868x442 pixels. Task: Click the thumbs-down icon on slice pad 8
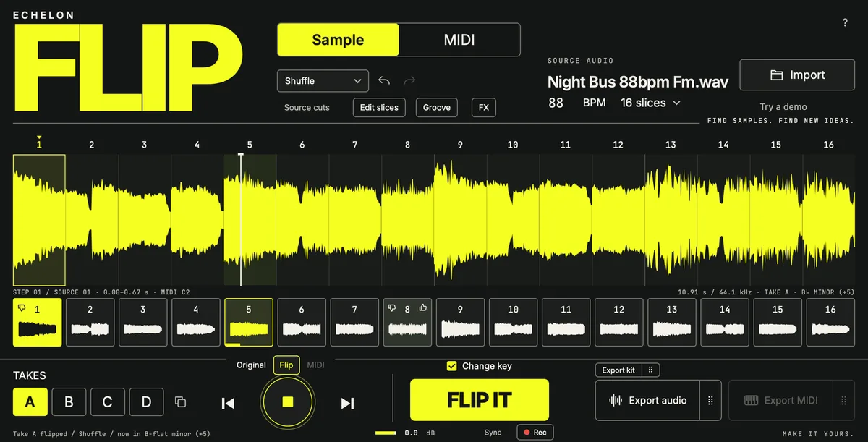click(x=392, y=309)
